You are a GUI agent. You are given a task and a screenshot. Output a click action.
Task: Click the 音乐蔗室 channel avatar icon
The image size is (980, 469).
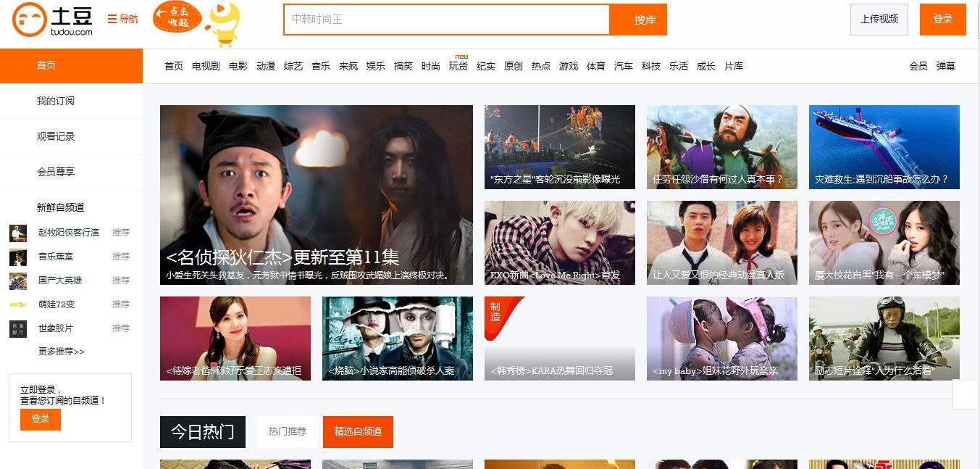18,257
